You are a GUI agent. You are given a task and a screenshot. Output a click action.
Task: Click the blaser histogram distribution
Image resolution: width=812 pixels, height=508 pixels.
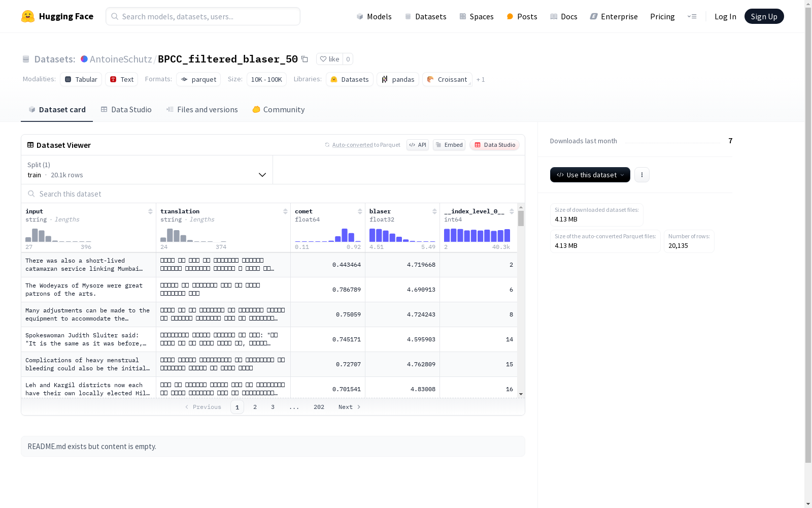402,235
